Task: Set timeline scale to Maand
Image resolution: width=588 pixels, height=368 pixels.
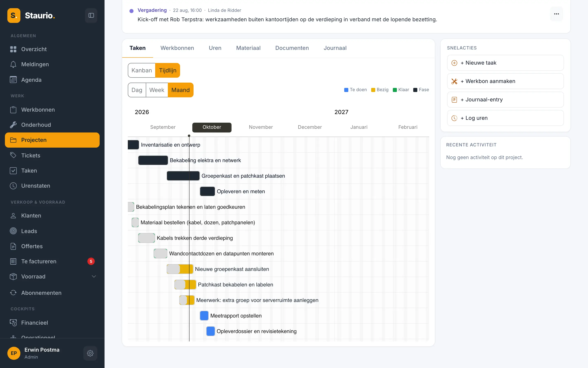Action: coord(180,90)
